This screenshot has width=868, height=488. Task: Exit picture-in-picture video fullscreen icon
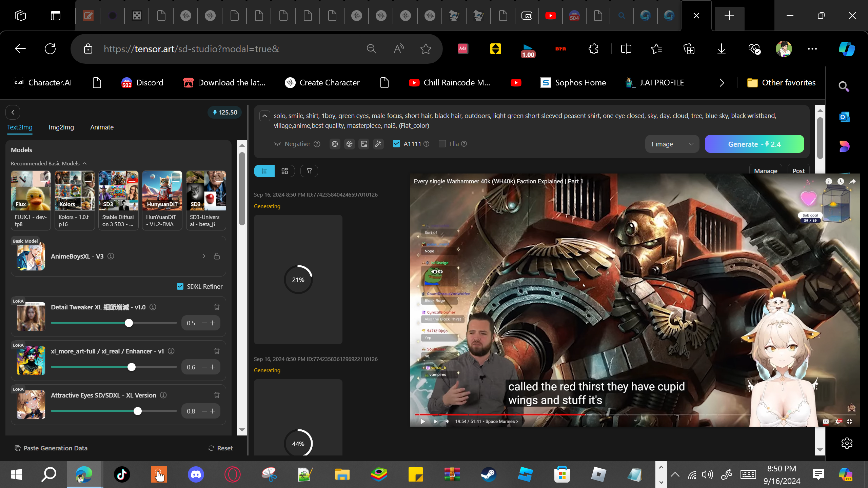[x=850, y=421]
